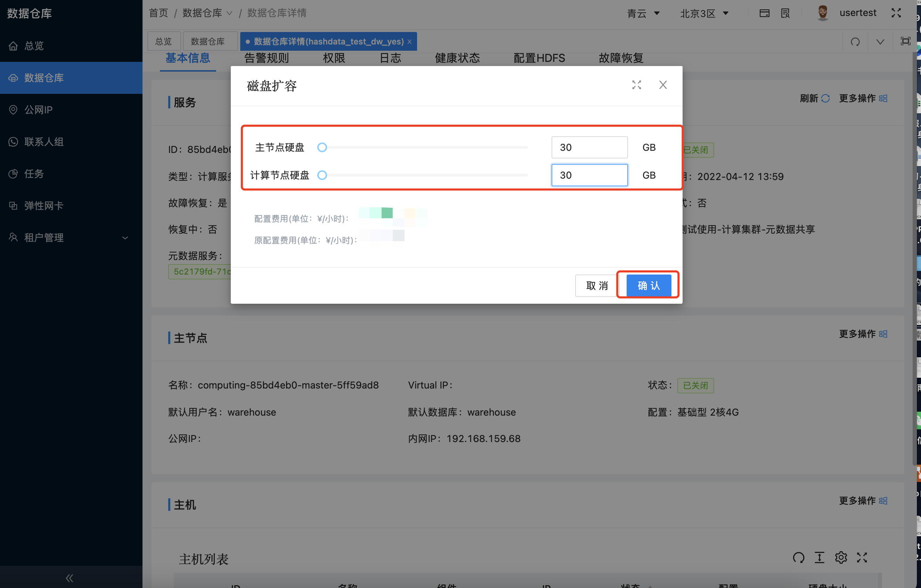Switch to the 告警规则 tab

tap(266, 58)
